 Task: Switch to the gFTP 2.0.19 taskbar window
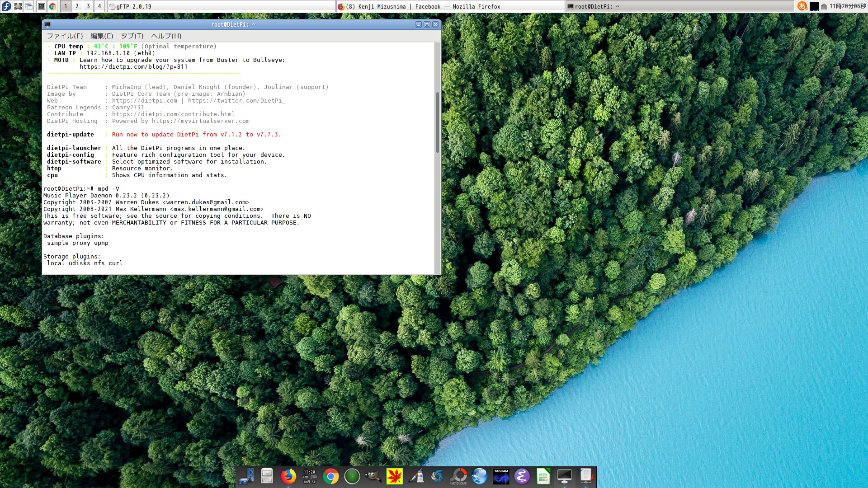click(222, 6)
